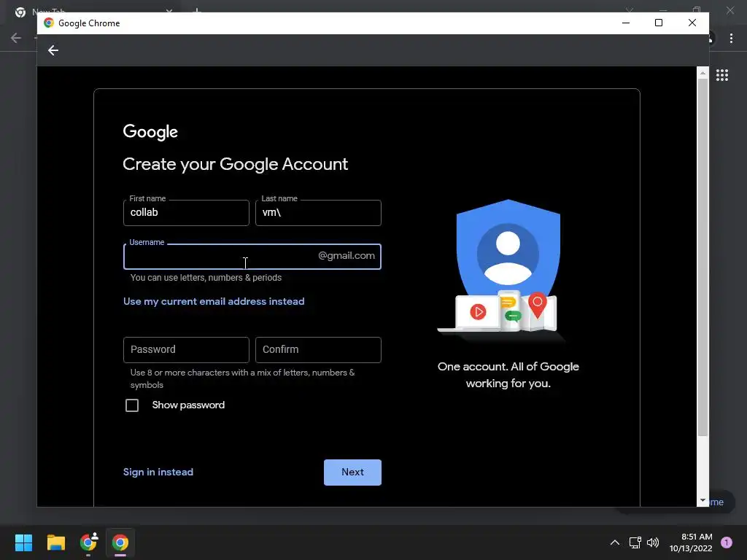Open File Explorer from the taskbar
Viewport: 747px width, 560px height.
click(x=55, y=542)
